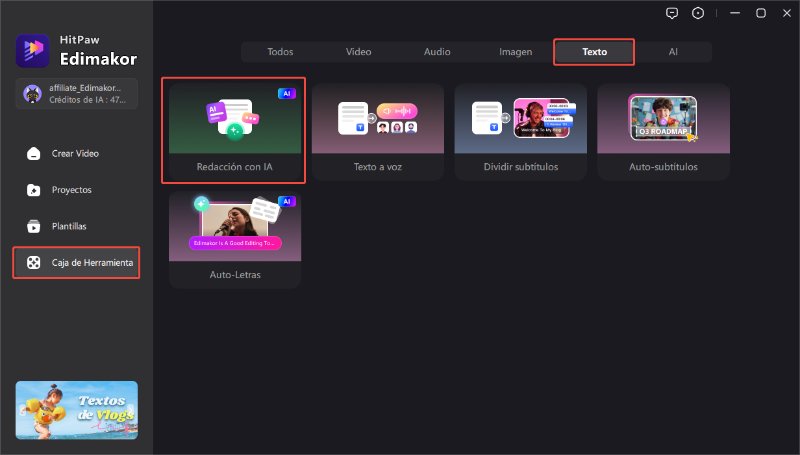Switch to the Imagen tab
The width and height of the screenshot is (800, 455).
pyautogui.click(x=516, y=52)
